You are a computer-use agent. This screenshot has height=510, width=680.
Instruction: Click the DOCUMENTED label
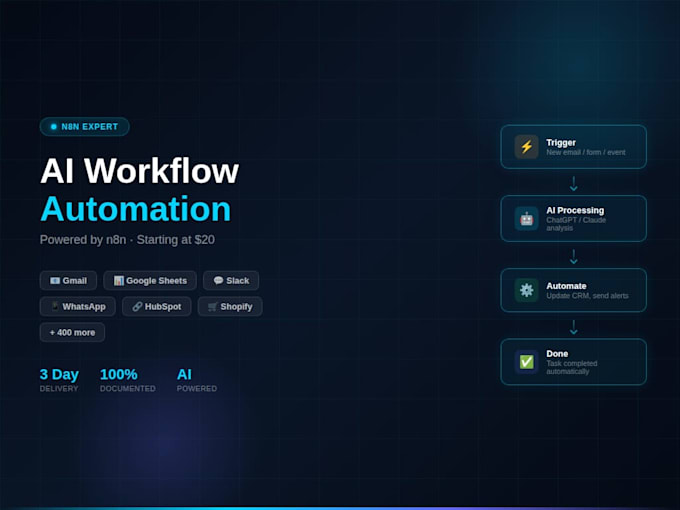click(x=128, y=389)
